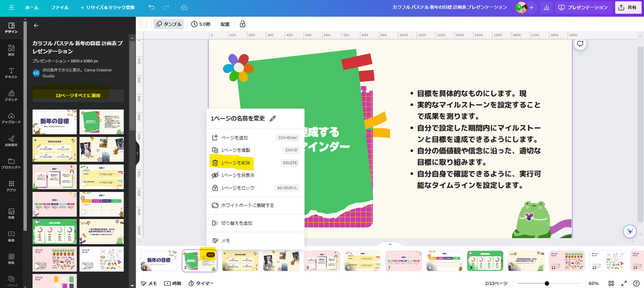Click the grid view icon near the zoom controls
This screenshot has height=288, width=644.
(x=612, y=283)
